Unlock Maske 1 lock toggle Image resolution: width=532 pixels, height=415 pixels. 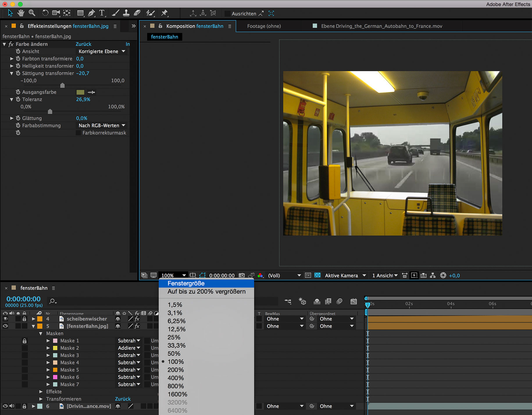[24, 341]
